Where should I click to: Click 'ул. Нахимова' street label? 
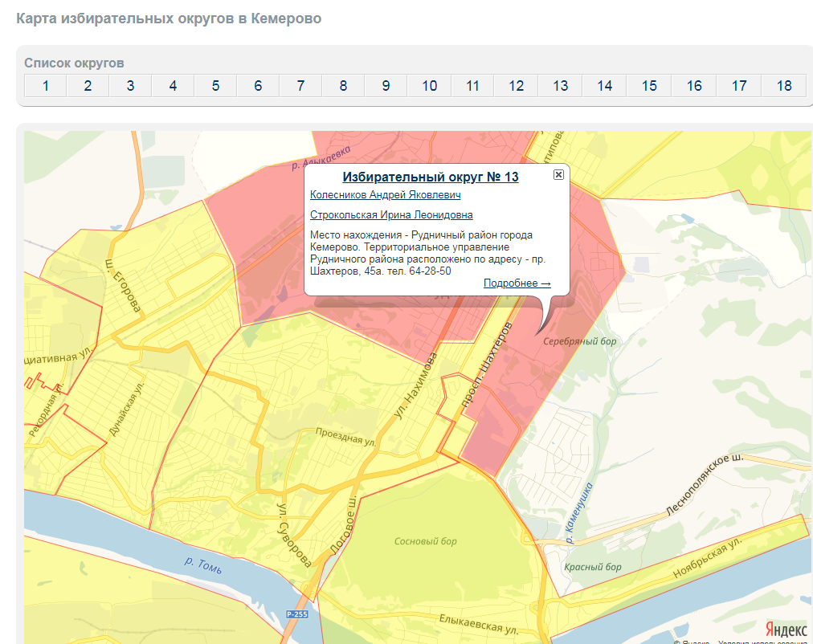pos(415,385)
